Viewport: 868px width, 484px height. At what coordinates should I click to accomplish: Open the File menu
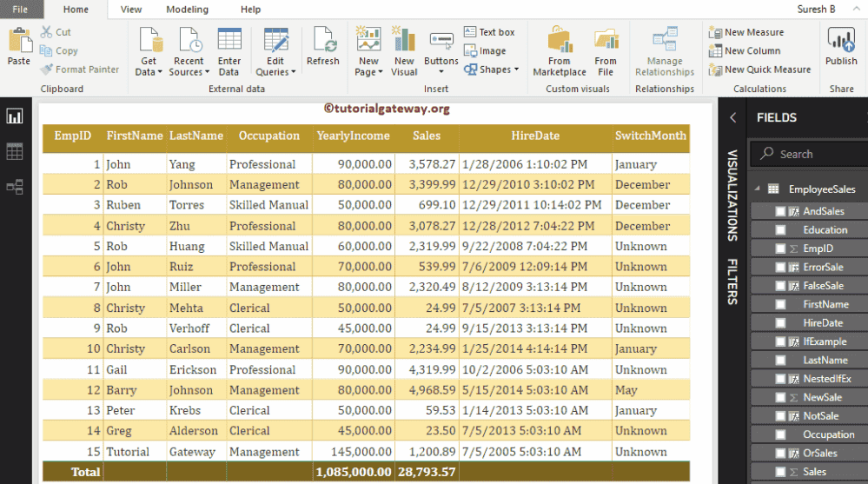(20, 10)
